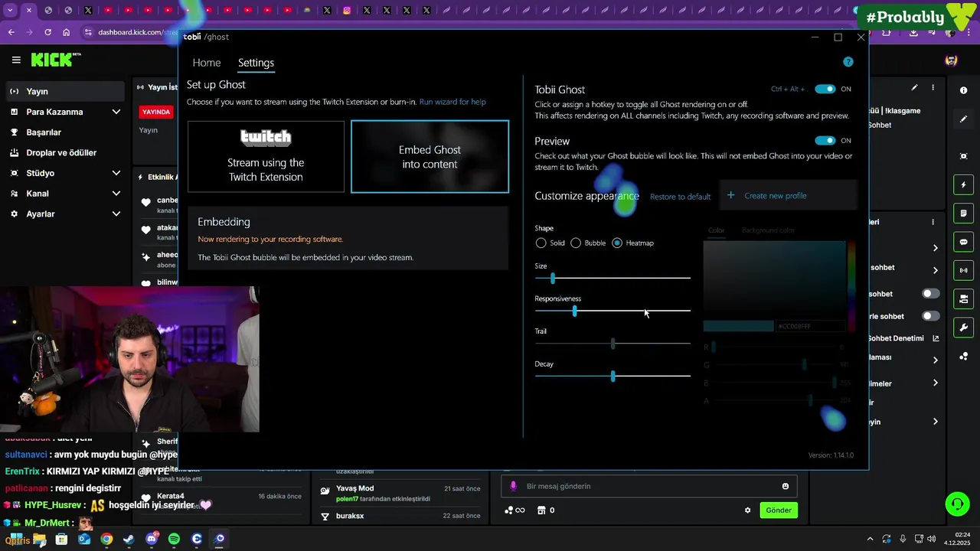Screen dimensions: 980x551
Task: Open the sohbet row chevron in chat panel
Action: (935, 270)
